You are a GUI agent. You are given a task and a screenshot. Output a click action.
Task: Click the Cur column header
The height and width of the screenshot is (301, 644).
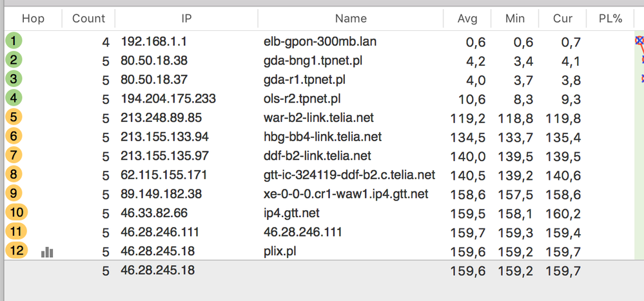(563, 19)
